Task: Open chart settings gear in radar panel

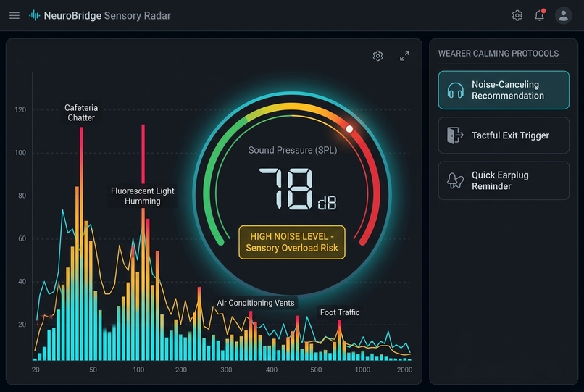Action: (x=377, y=56)
